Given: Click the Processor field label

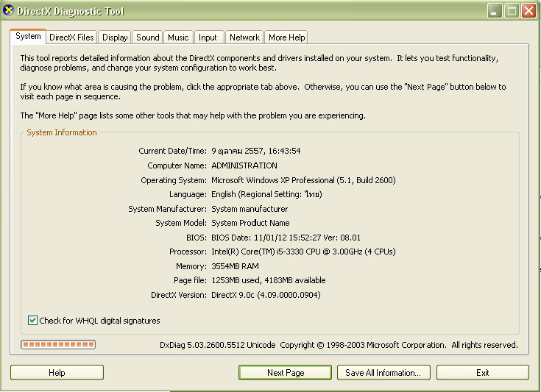Looking at the screenshot, I should click(x=188, y=252).
